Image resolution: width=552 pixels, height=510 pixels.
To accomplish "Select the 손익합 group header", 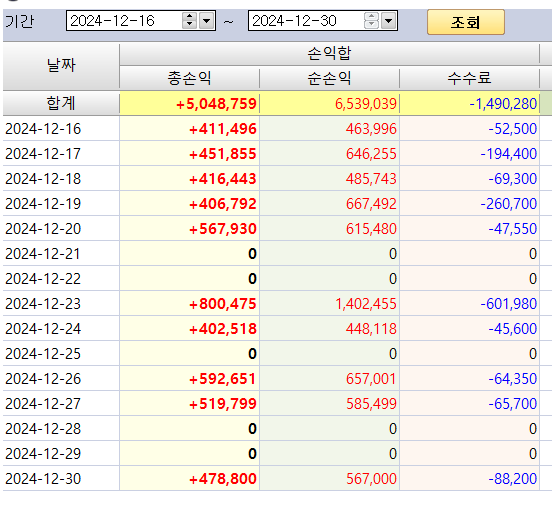I will point(329,53).
